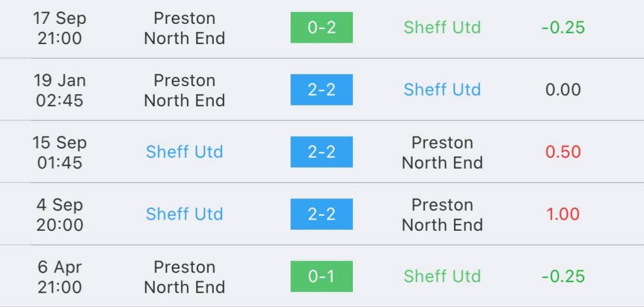Image resolution: width=644 pixels, height=307 pixels.
Task: Click the 2-2 score badge for 15 Sep
Action: coord(321,152)
